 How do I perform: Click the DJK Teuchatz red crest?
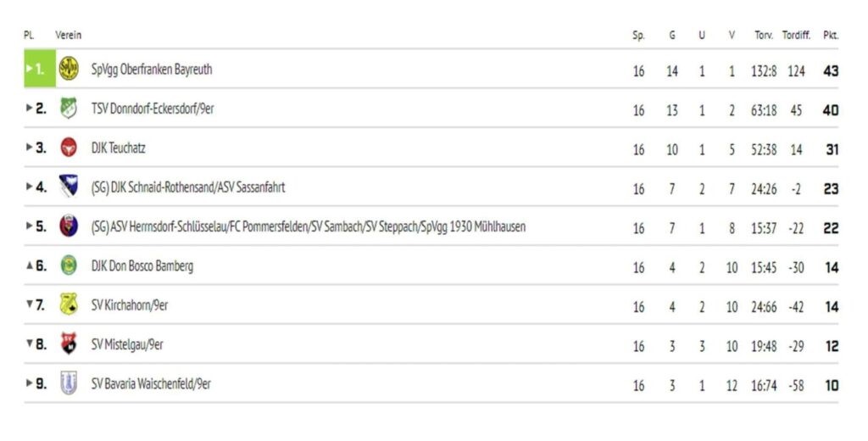pos(69,148)
